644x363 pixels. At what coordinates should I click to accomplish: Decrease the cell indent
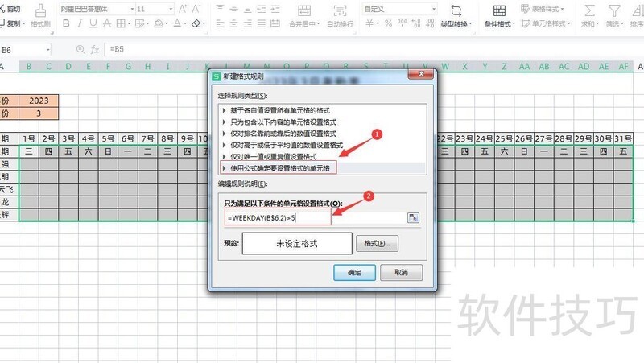(x=262, y=9)
